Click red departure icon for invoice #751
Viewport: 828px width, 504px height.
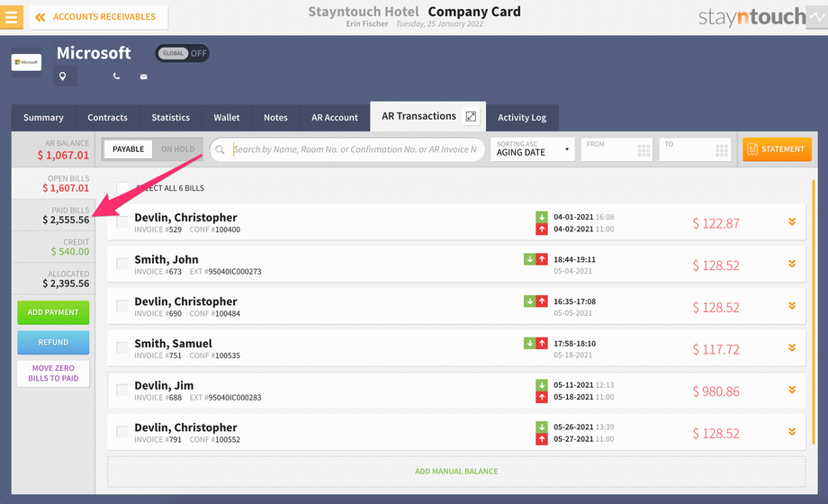(x=542, y=344)
